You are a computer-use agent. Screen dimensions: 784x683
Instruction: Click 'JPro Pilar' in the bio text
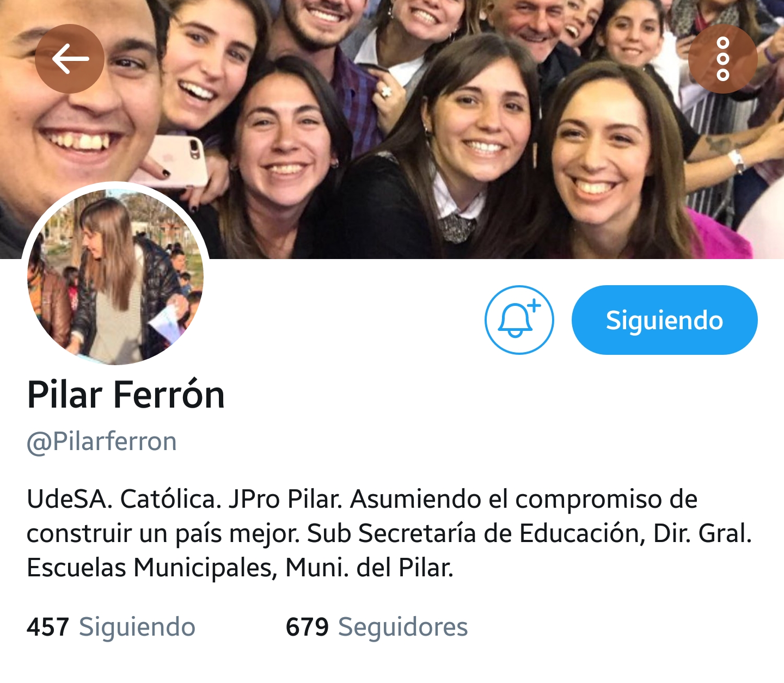coord(285,499)
